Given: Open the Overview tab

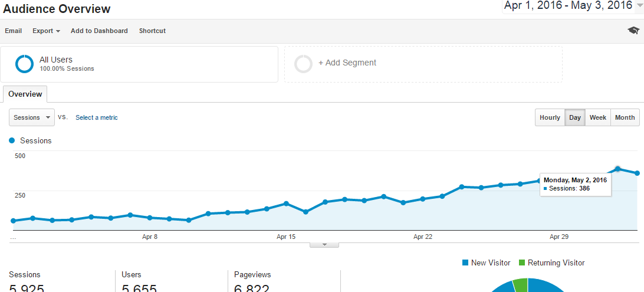Looking at the screenshot, I should pos(25,94).
